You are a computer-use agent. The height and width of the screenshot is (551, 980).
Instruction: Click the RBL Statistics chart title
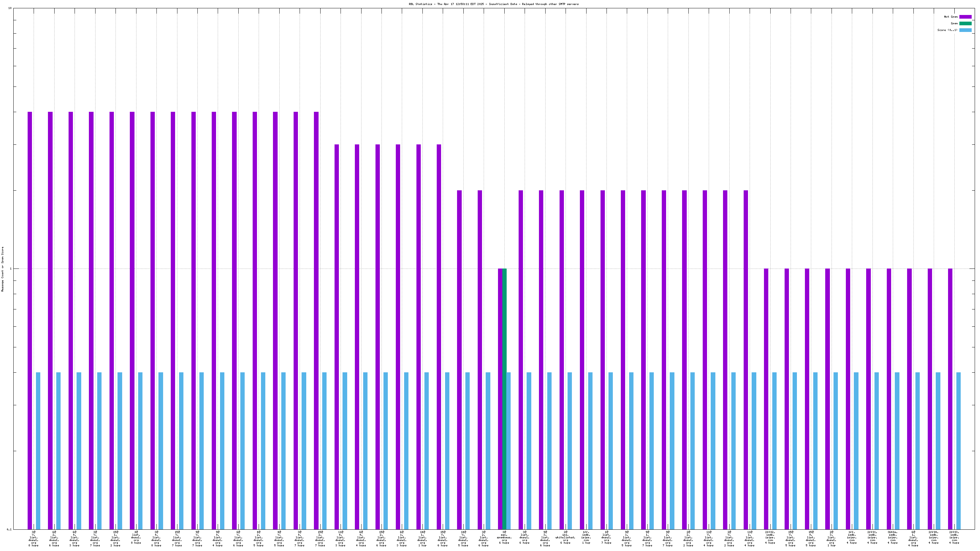click(493, 4)
